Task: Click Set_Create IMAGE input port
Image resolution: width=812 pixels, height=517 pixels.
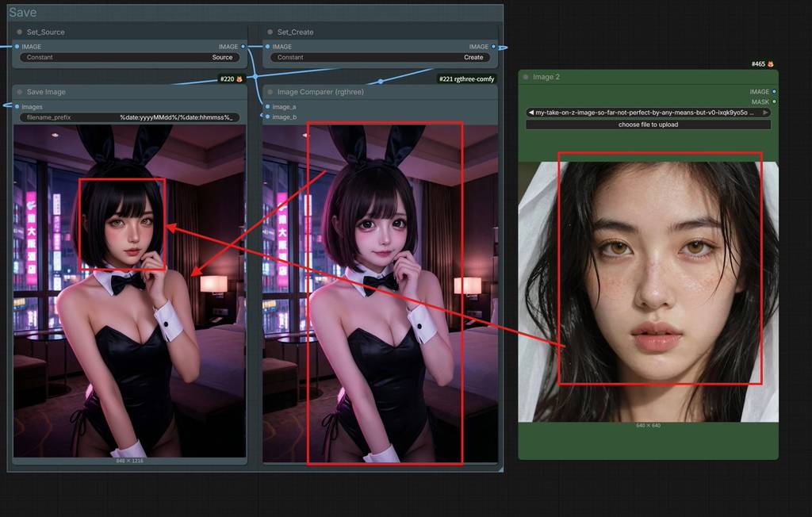Action: 267,47
